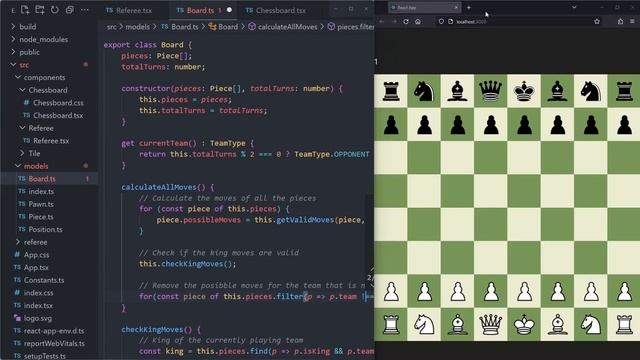Click the calculateAllMoves breadcrumb segment

[x=287, y=27]
